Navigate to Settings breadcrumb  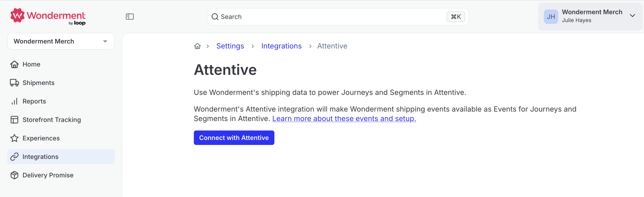[230, 46]
